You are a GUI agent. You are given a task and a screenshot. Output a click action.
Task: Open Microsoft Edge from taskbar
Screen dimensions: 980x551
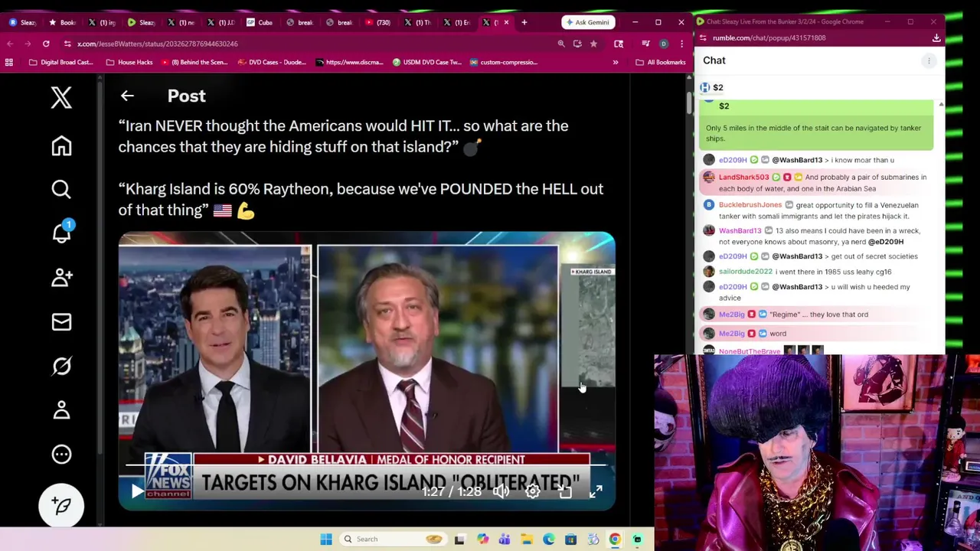pos(549,539)
